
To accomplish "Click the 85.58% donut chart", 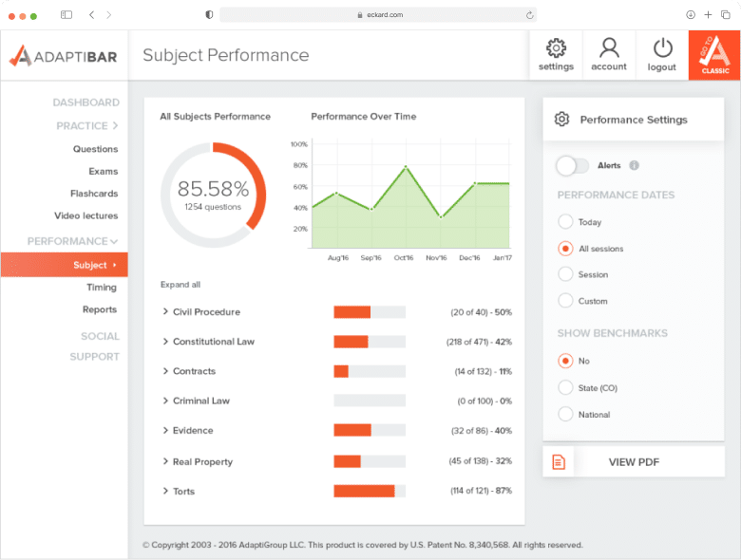I will 213,195.
